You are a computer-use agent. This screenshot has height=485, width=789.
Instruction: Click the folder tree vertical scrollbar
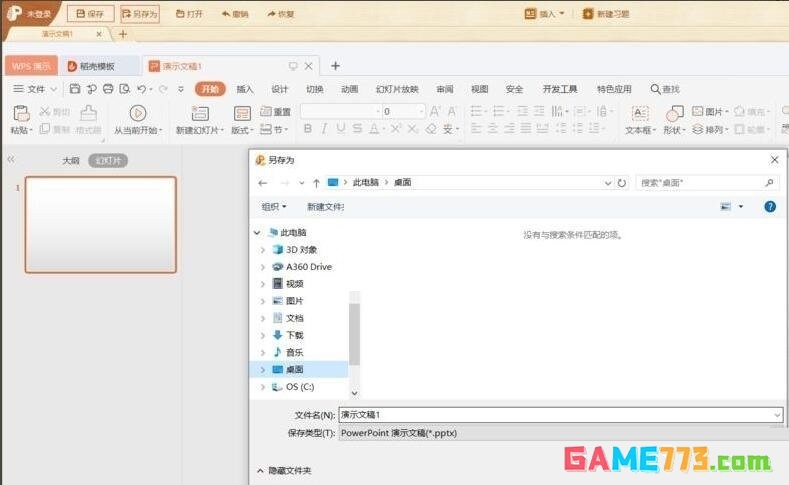click(354, 334)
